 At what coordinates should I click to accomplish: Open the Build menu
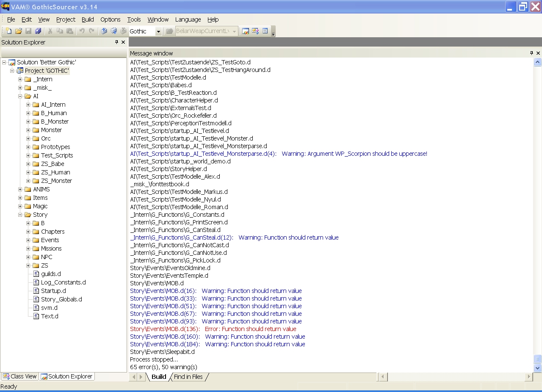tap(88, 19)
